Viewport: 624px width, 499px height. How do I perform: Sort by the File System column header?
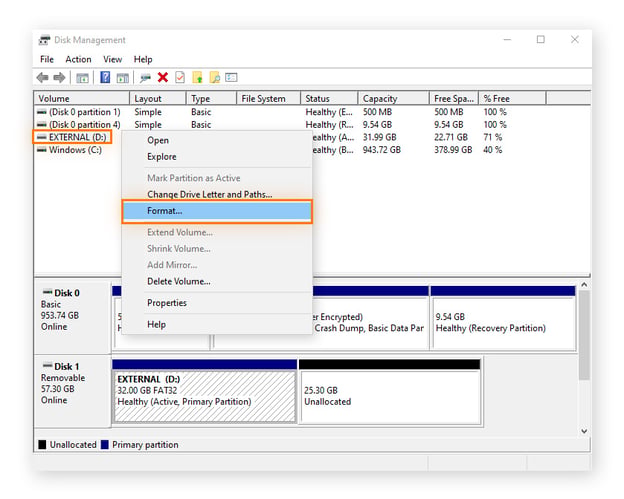click(x=269, y=98)
